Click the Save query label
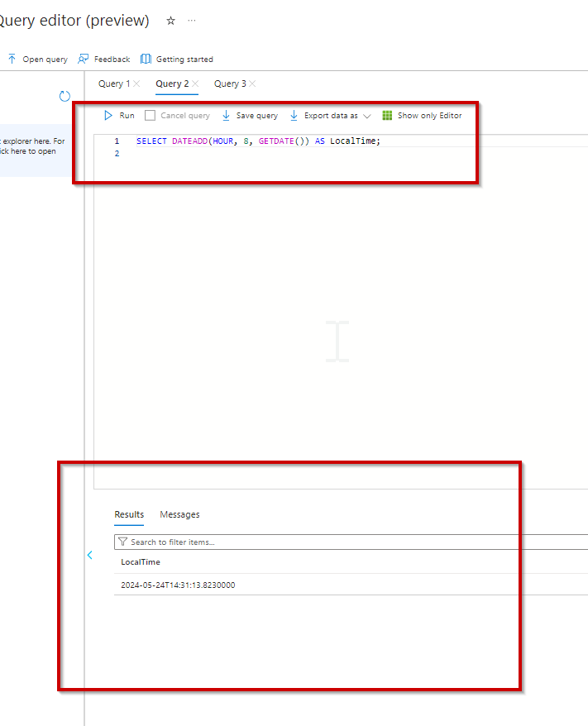 pyautogui.click(x=257, y=116)
